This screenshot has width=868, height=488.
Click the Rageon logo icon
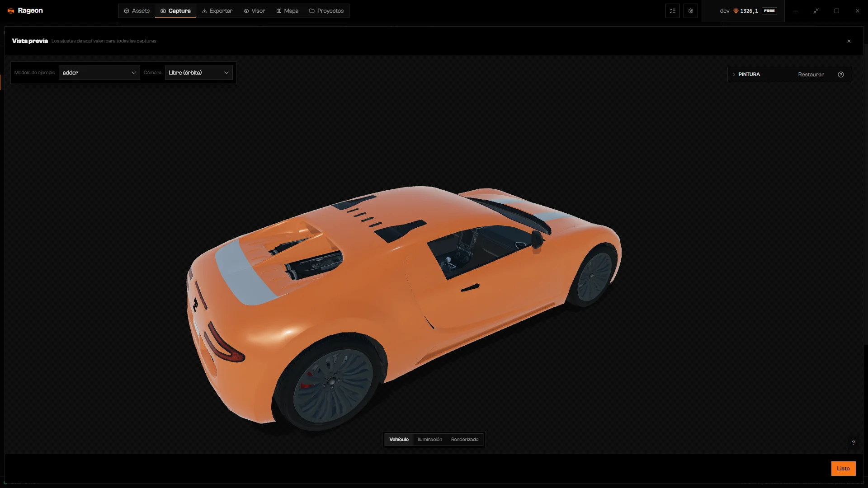(x=11, y=11)
